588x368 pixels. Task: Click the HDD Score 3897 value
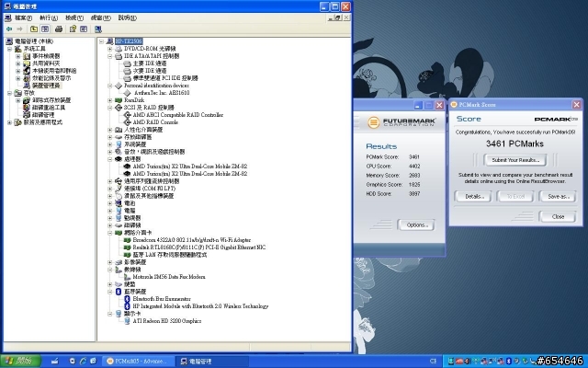[x=414, y=194]
